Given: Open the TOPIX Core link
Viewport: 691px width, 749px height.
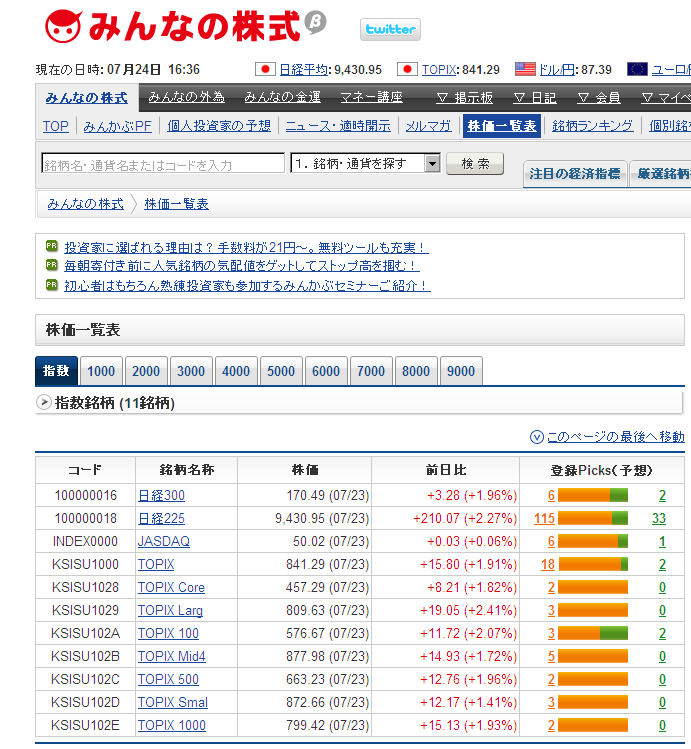Looking at the screenshot, I should [x=171, y=587].
